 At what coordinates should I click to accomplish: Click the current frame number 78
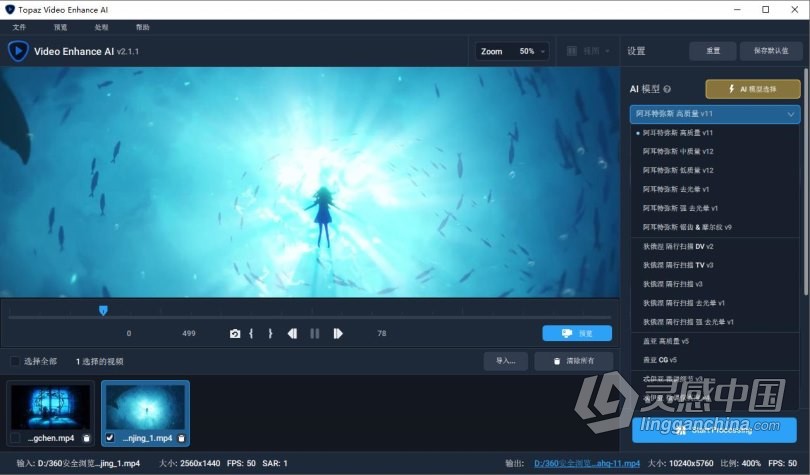pos(382,334)
